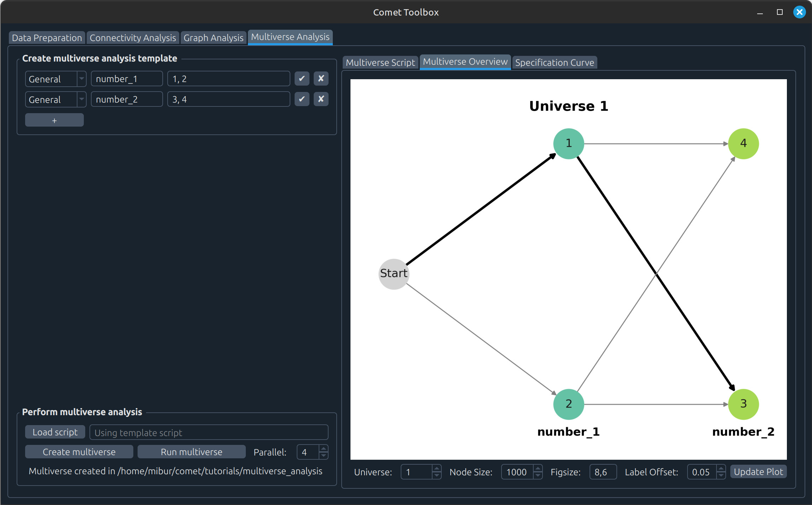
Task: Decrement the Universe number
Action: [436, 476]
